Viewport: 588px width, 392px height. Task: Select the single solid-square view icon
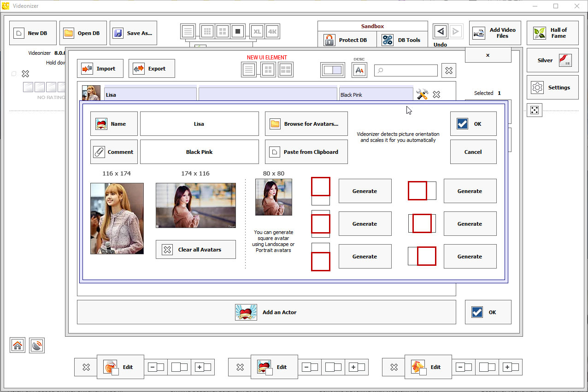point(238,31)
